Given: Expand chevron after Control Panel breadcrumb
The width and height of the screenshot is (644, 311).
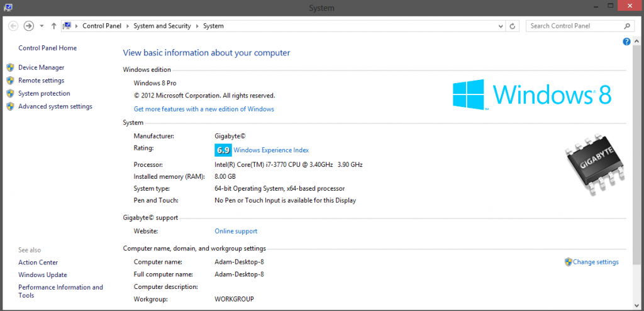Looking at the screenshot, I should [128, 26].
